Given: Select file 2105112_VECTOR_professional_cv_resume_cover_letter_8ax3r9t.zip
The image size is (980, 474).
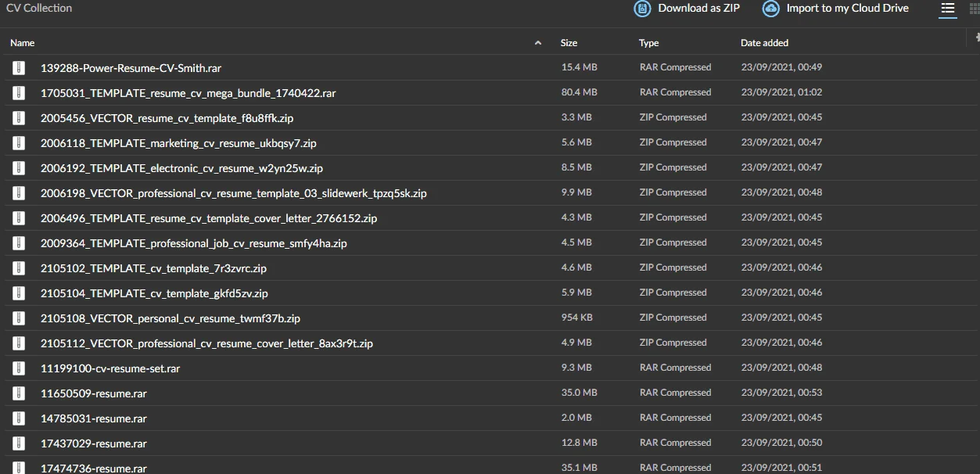Looking at the screenshot, I should coord(206,343).
